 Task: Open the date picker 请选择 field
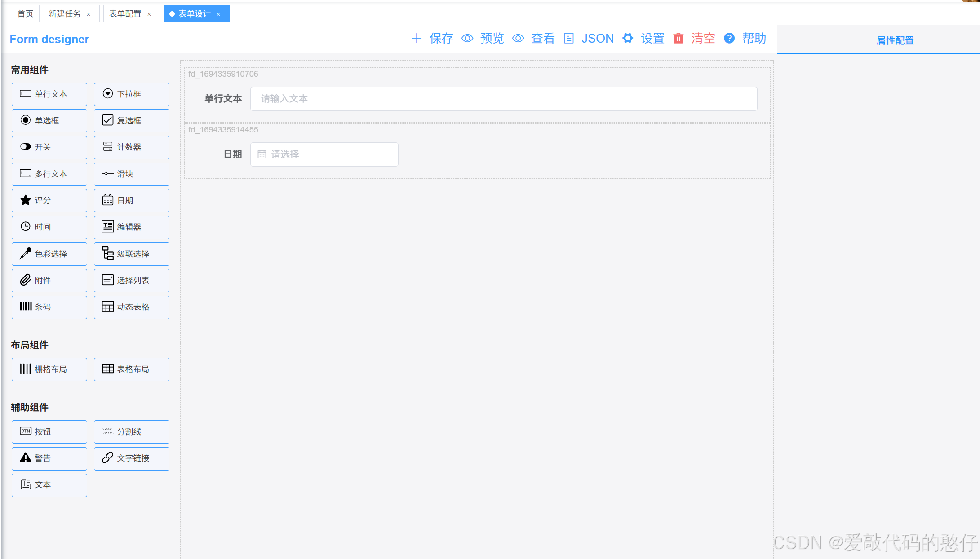click(x=324, y=154)
